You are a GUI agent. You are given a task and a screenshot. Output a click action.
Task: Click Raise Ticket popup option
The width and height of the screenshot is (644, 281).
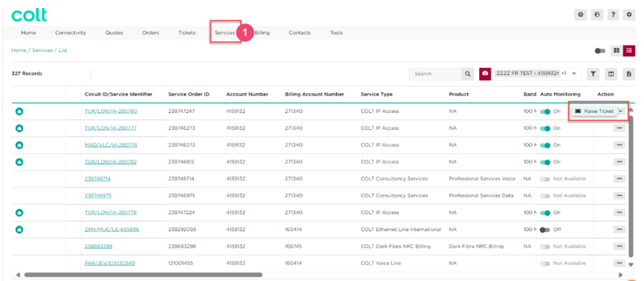594,111
